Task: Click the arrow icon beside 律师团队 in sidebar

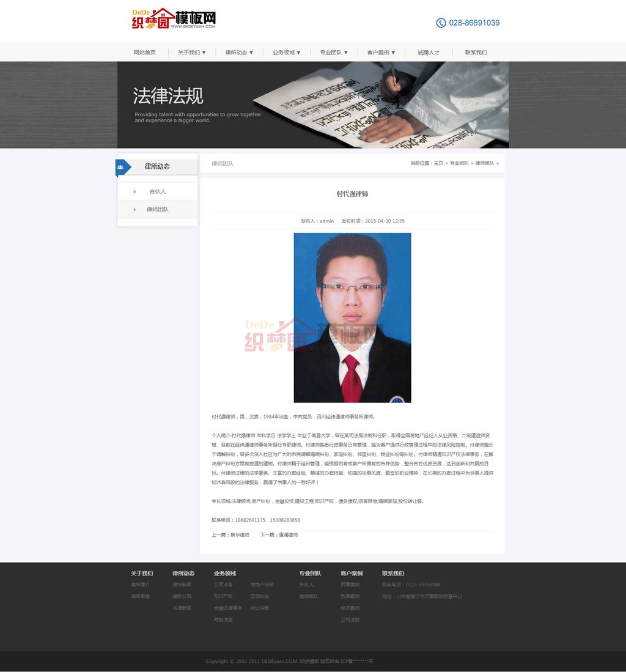Action: pos(134,210)
